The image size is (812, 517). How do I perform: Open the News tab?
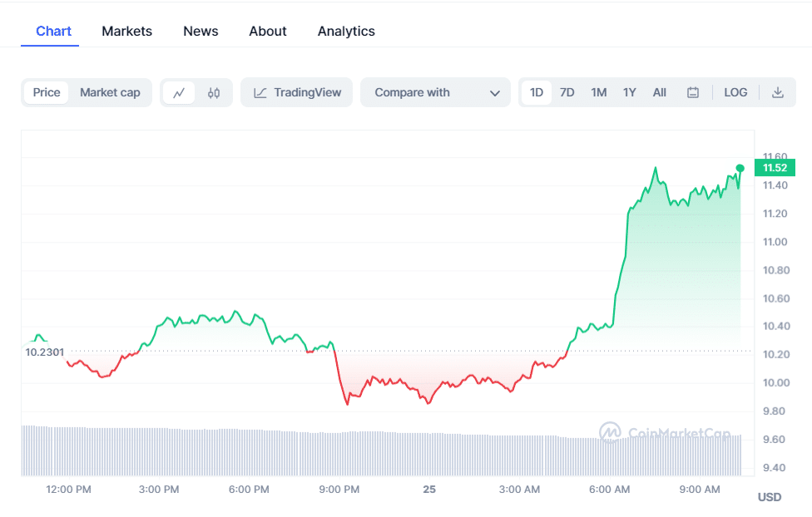201,31
